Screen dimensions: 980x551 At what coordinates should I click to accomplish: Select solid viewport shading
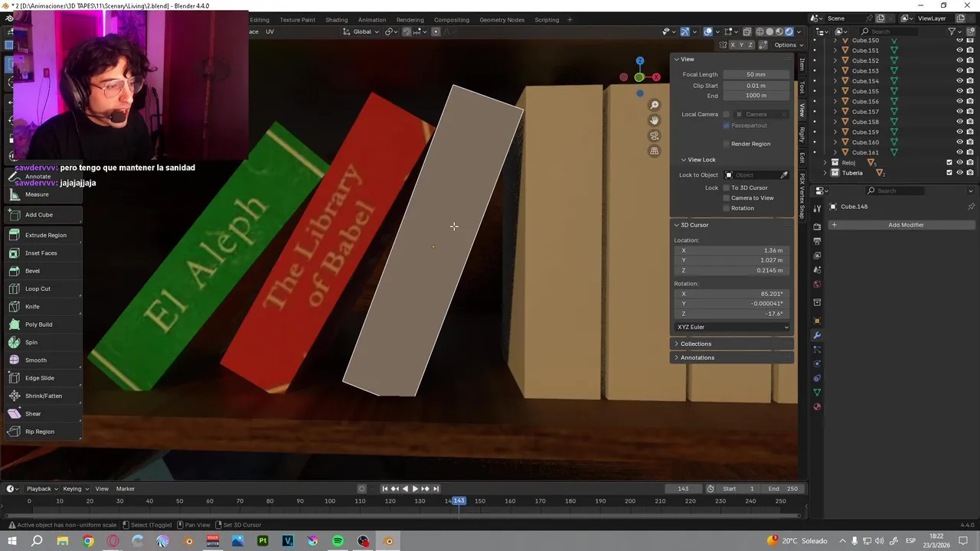point(769,31)
